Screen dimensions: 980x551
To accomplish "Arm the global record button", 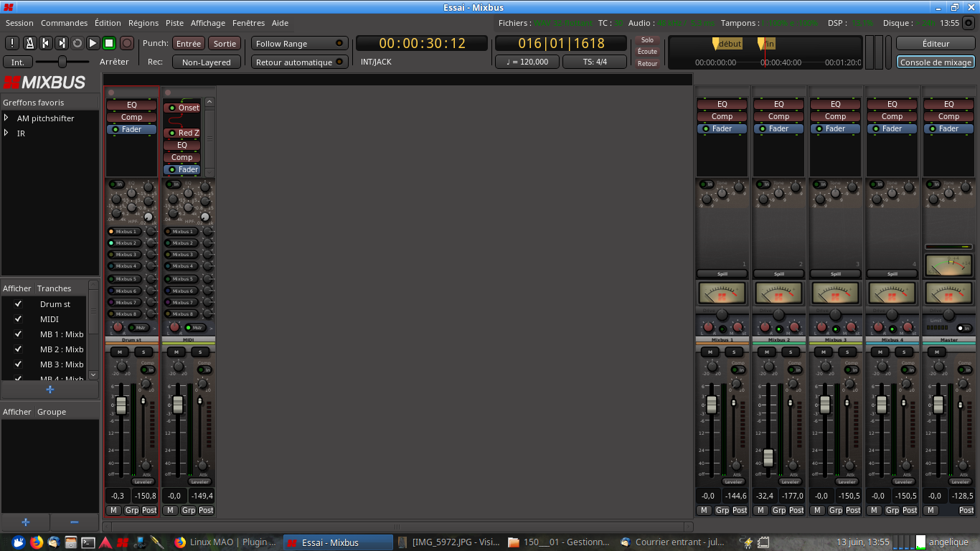I will [127, 43].
